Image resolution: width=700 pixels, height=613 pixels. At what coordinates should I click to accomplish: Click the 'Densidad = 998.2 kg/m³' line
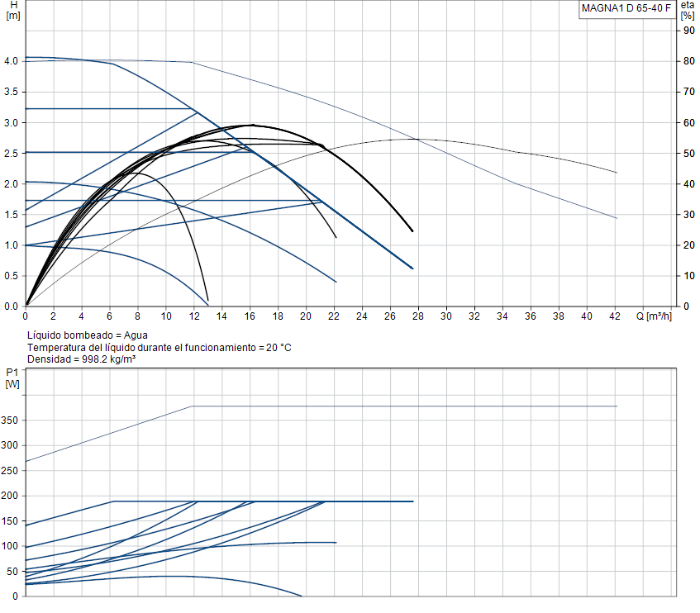82,359
